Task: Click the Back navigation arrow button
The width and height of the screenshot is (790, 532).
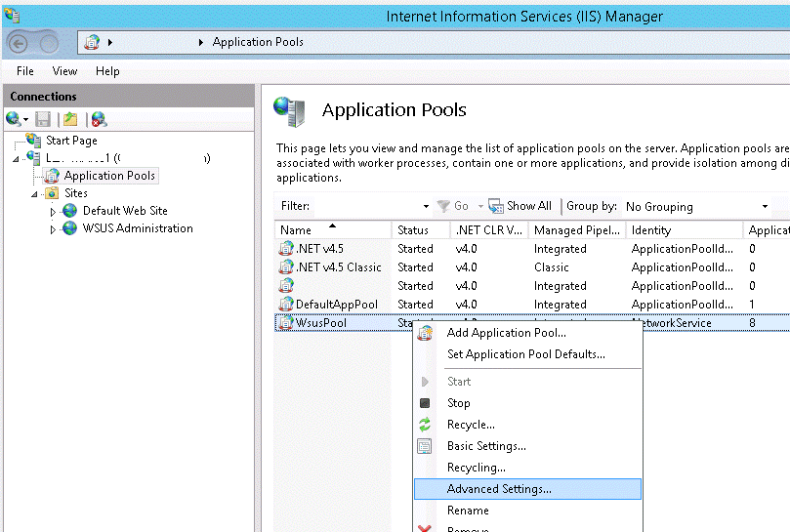Action: click(19, 44)
